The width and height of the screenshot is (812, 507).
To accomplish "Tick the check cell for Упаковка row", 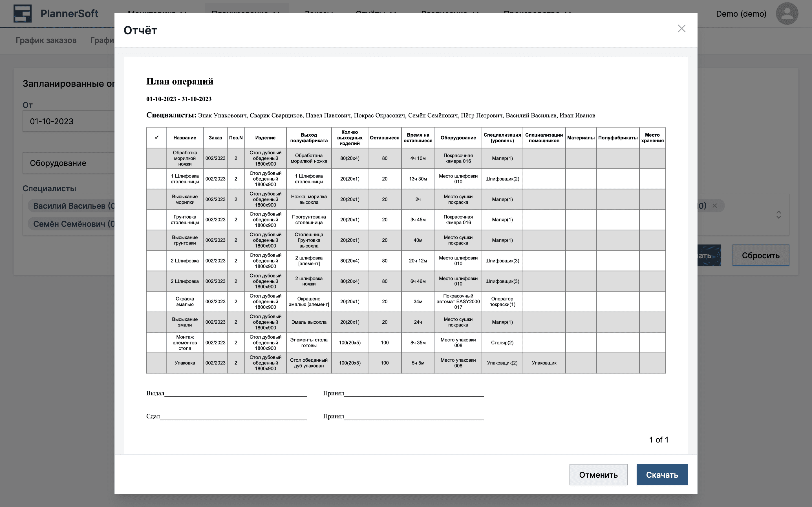I will [x=156, y=363].
